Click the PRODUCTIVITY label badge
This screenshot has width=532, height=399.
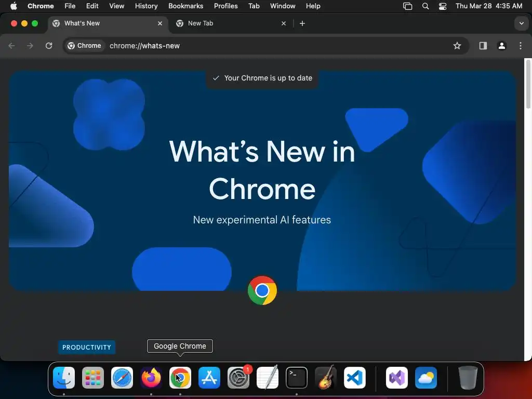pyautogui.click(x=87, y=348)
